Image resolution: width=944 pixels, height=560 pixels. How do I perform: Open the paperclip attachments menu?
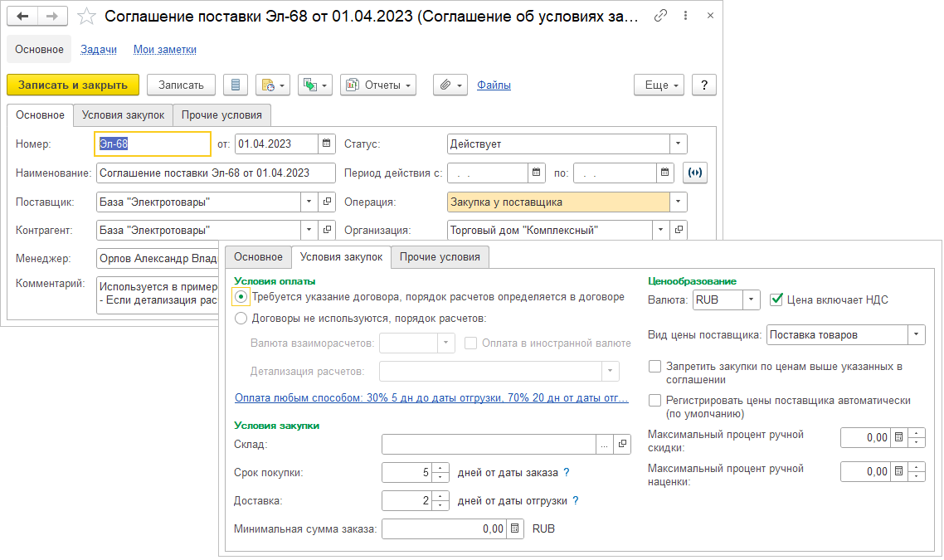(x=450, y=85)
